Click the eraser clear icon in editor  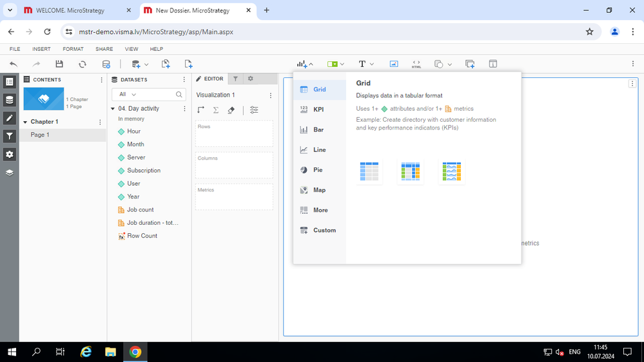coord(231,110)
